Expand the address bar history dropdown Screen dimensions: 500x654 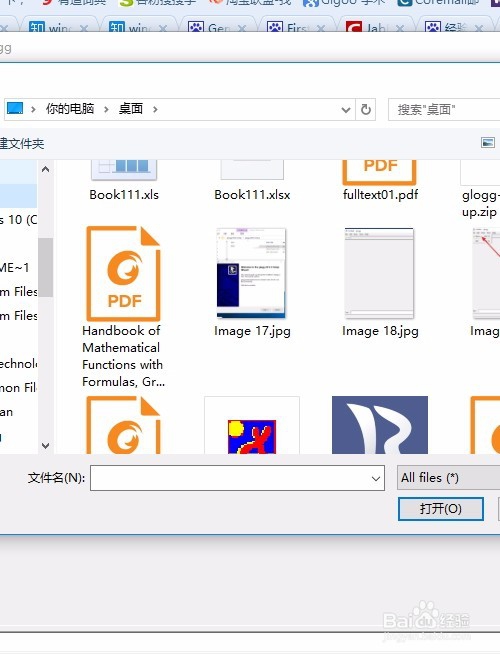coord(346,110)
